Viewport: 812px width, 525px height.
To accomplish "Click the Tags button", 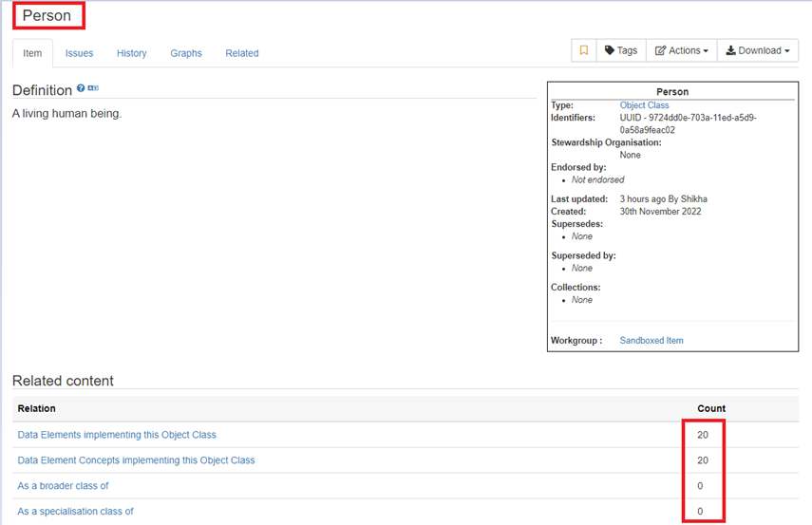I will pyautogui.click(x=621, y=51).
